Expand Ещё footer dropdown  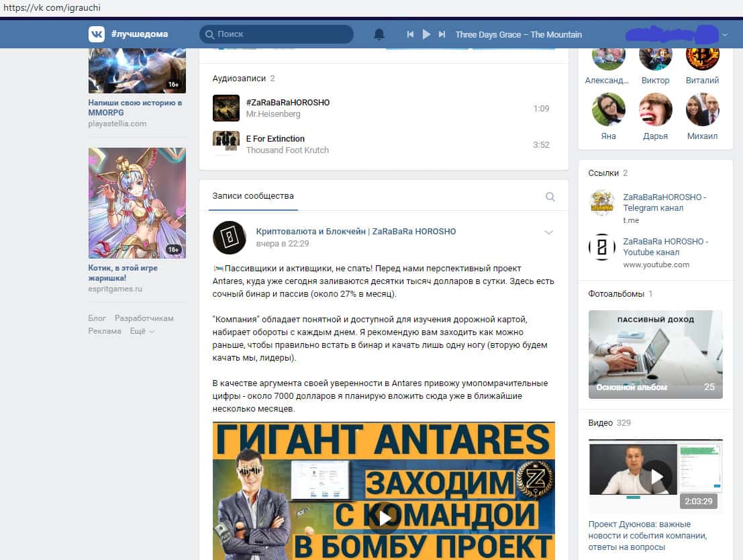pyautogui.click(x=142, y=331)
